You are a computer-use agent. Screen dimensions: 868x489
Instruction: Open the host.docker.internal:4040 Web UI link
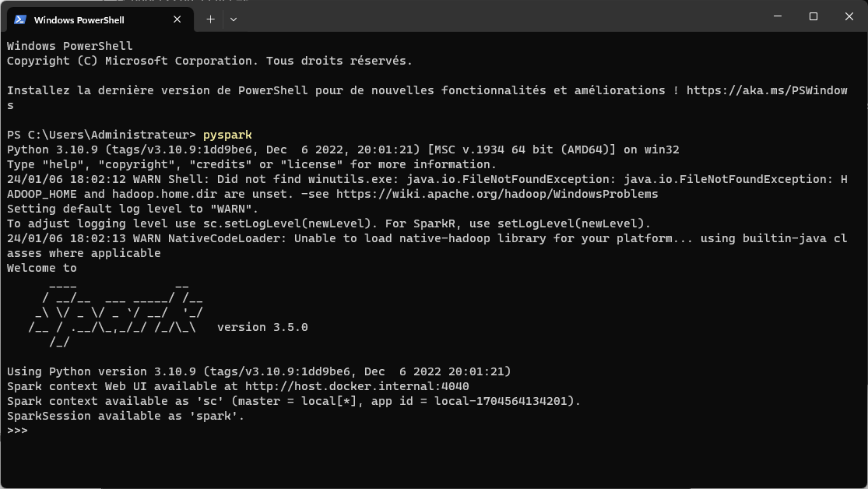click(357, 386)
